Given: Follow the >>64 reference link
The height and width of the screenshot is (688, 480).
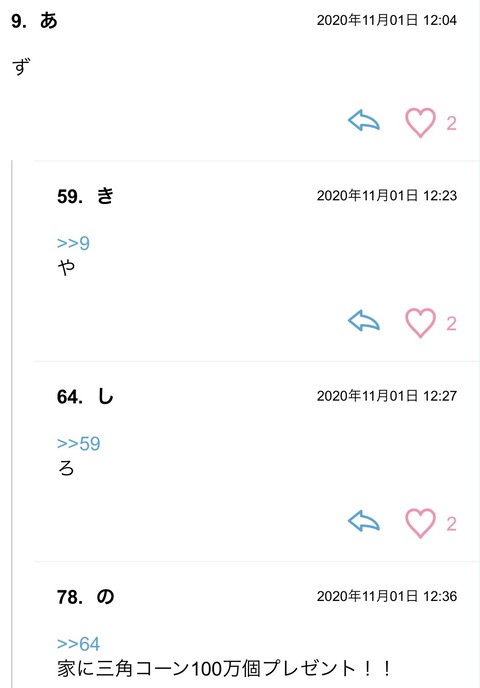Looking at the screenshot, I should [79, 644].
